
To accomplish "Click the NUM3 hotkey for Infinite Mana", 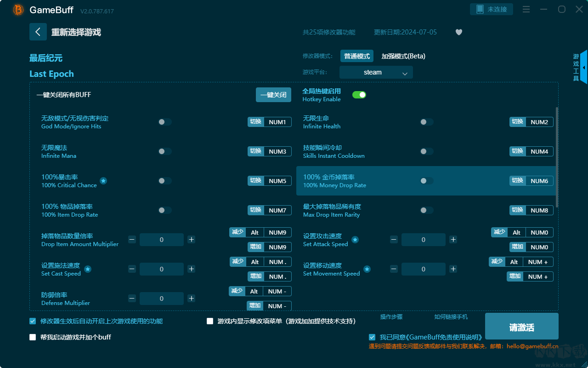I will (277, 151).
